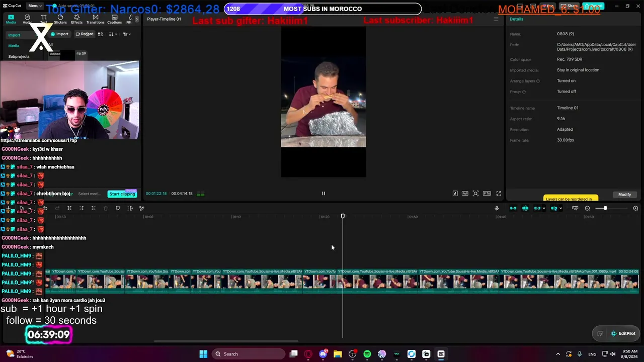Open File Explorer from the taskbar
Screen dimensions: 644x362
coord(338,354)
